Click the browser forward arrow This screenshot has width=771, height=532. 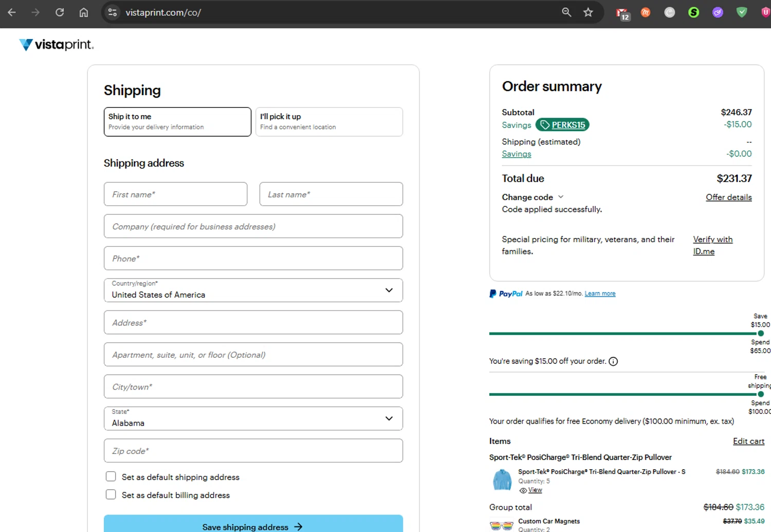tap(35, 12)
